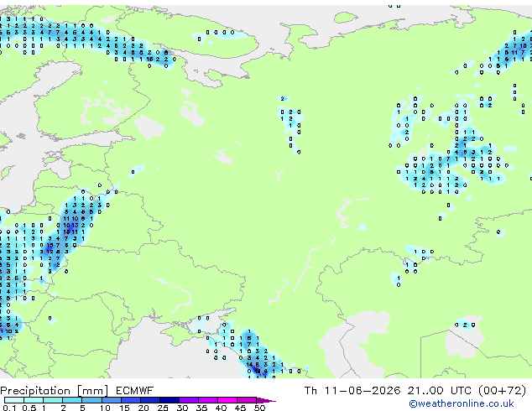
Task: Click the legend swatch between 5 and 10
Action: (x=91, y=400)
